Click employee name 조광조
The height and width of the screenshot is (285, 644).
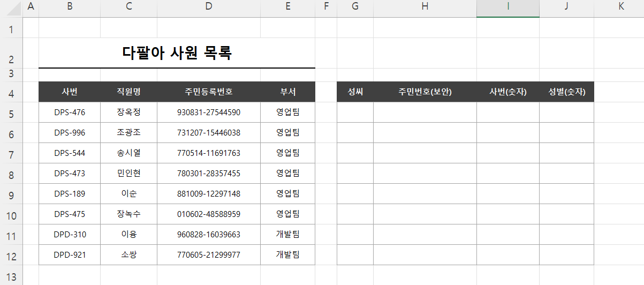pos(128,133)
